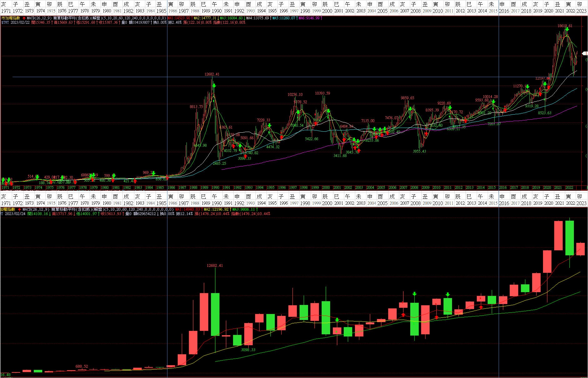Click the red arrow under the lower chart's 2007 candle

[403, 315]
